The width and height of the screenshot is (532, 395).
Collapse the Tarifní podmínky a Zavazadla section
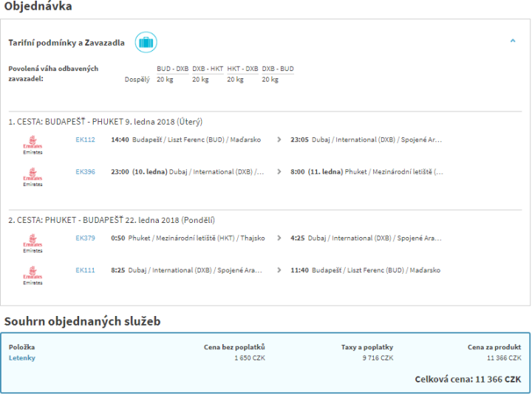[x=513, y=41]
